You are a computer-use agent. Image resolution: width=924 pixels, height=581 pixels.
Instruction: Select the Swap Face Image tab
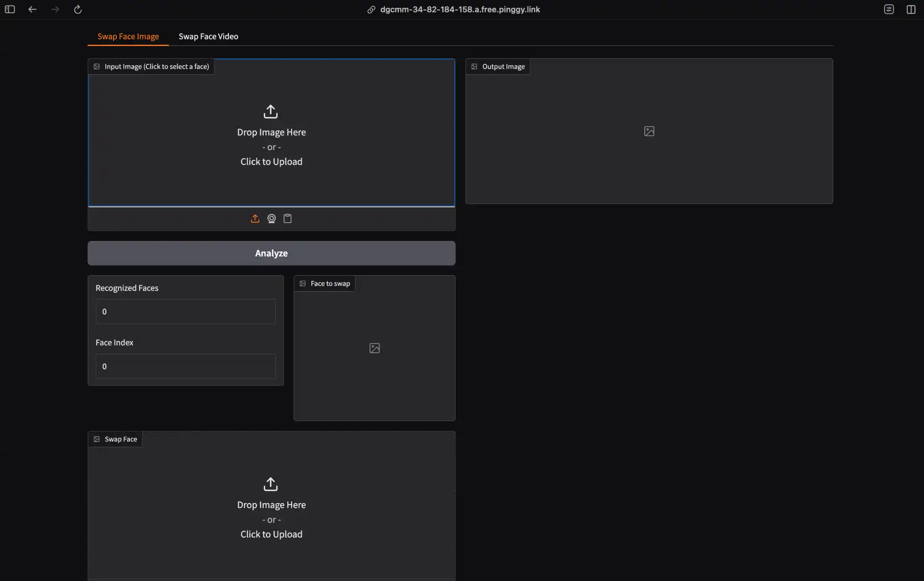pos(128,36)
